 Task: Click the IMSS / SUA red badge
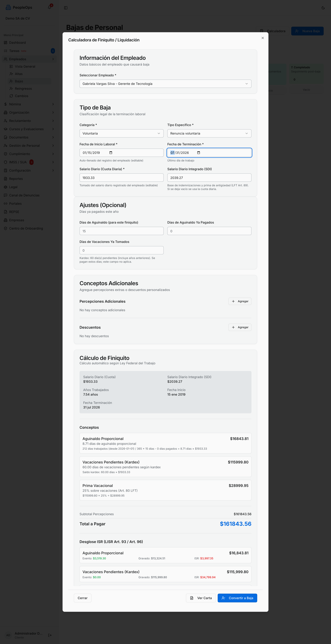pyautogui.click(x=31, y=162)
